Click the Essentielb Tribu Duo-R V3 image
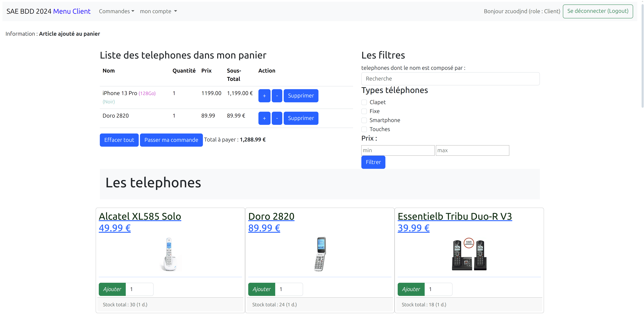The image size is (644, 321). pos(469,254)
